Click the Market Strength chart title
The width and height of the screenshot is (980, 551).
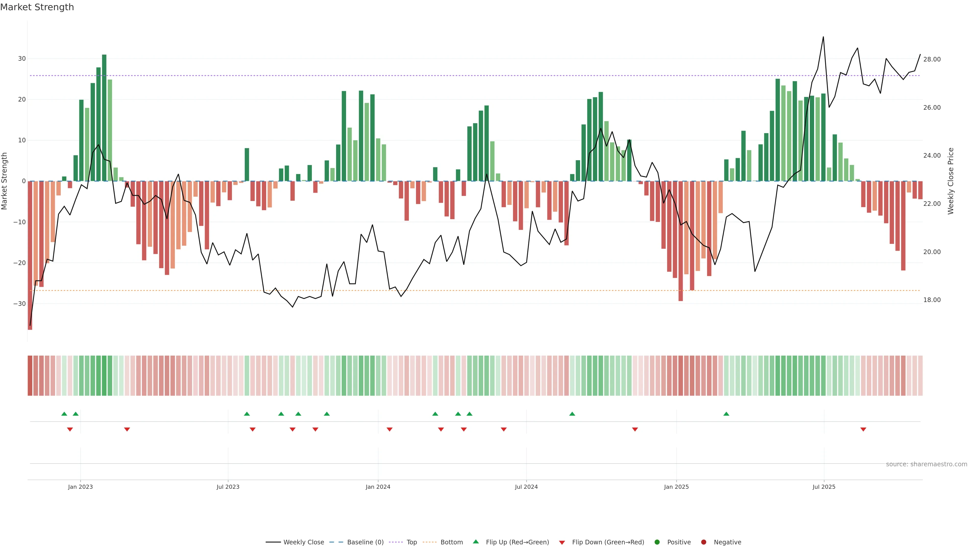pos(37,7)
